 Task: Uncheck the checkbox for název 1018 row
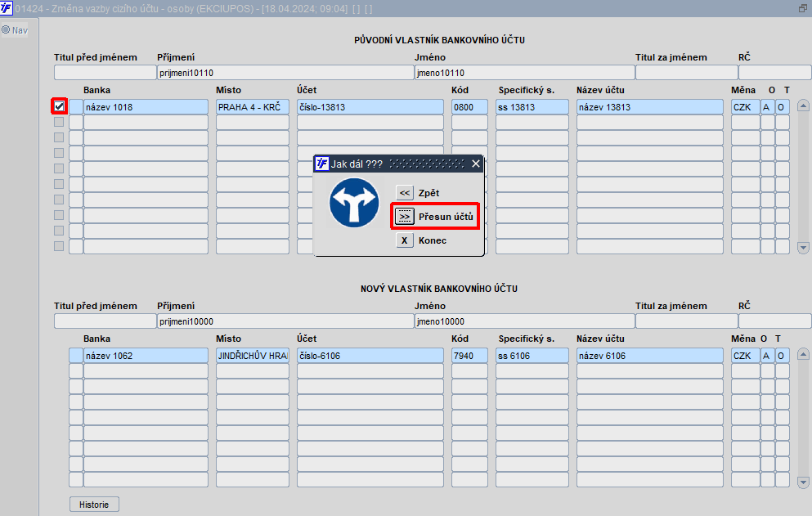coord(59,106)
